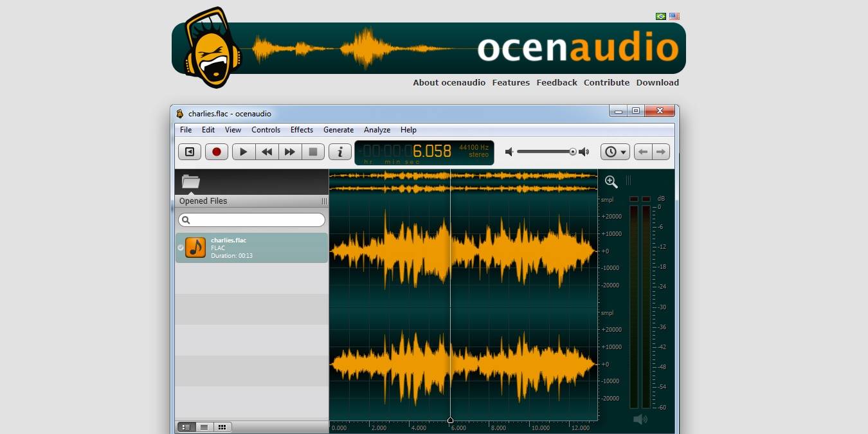Select the Play icon
The image size is (868, 434).
click(243, 152)
